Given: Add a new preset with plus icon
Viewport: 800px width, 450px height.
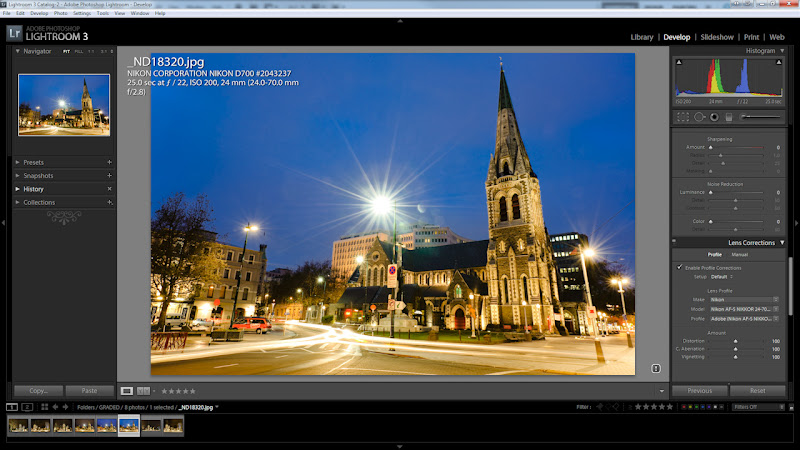Looking at the screenshot, I should click(x=109, y=162).
